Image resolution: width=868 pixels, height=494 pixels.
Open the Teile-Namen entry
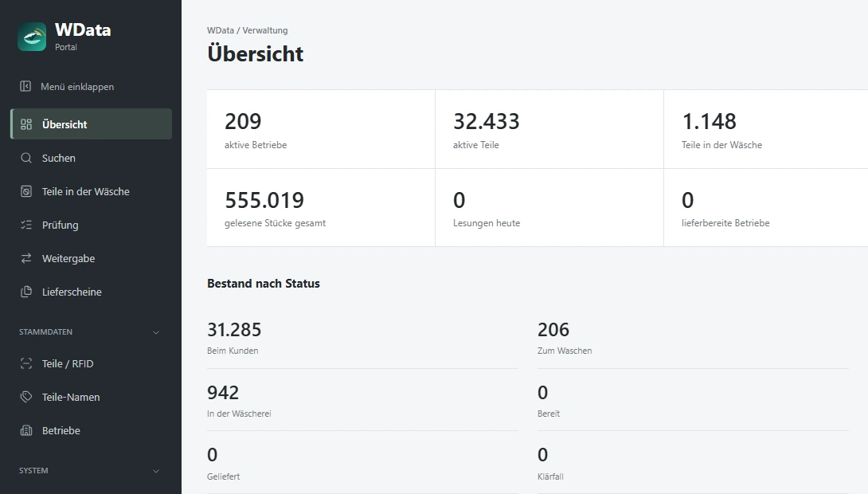point(92,397)
